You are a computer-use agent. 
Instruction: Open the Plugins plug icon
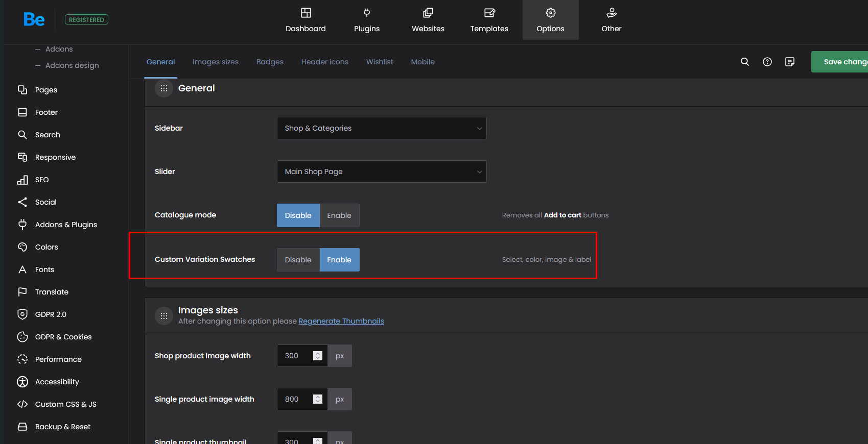coord(367,13)
